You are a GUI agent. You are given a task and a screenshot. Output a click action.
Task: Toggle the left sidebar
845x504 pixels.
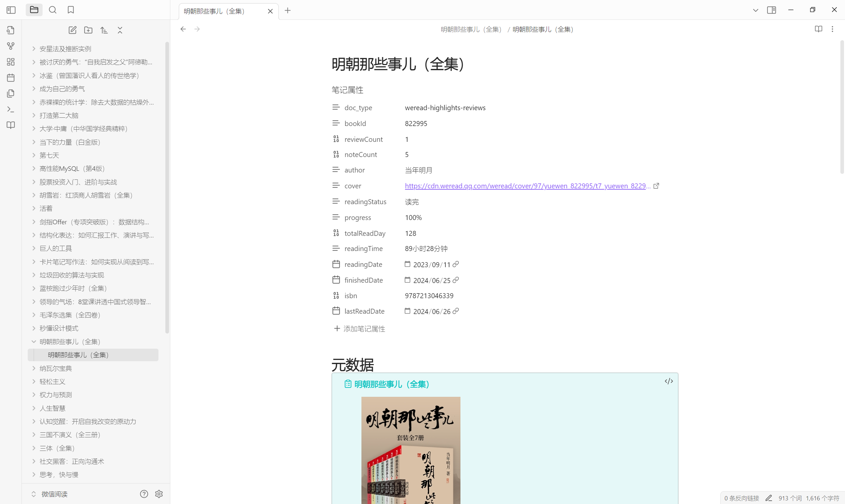pyautogui.click(x=11, y=10)
